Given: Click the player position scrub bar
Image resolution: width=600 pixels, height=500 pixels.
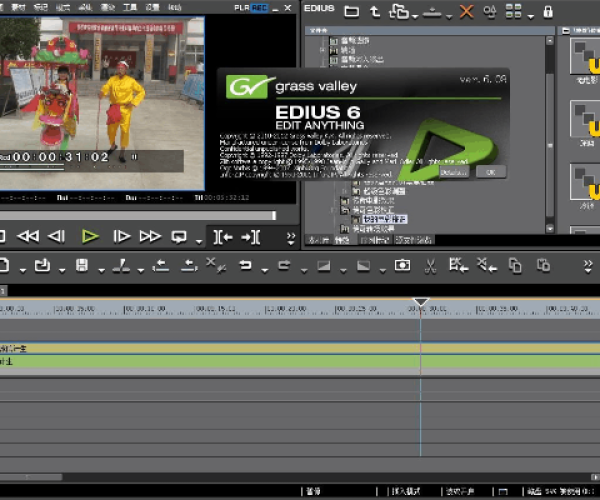Looking at the screenshot, I should (x=138, y=215).
